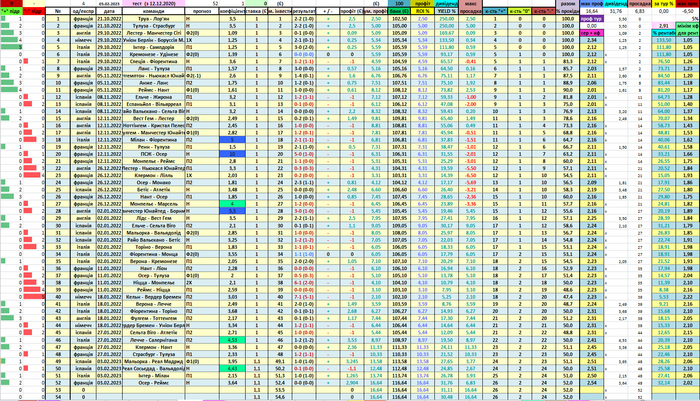The width and height of the screenshot is (700, 401).
Task: Select the 'разом' header cell
Action: (567, 4)
